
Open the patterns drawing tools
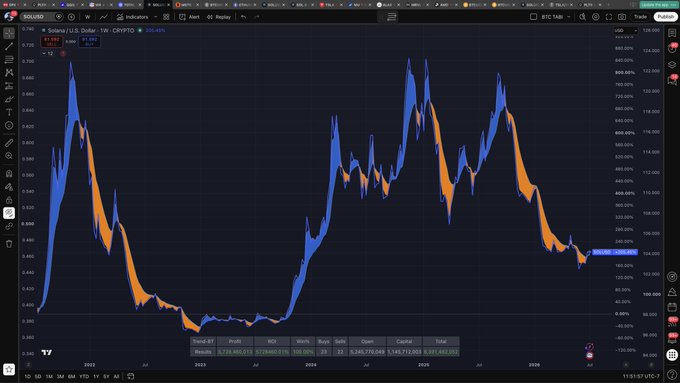(x=9, y=72)
